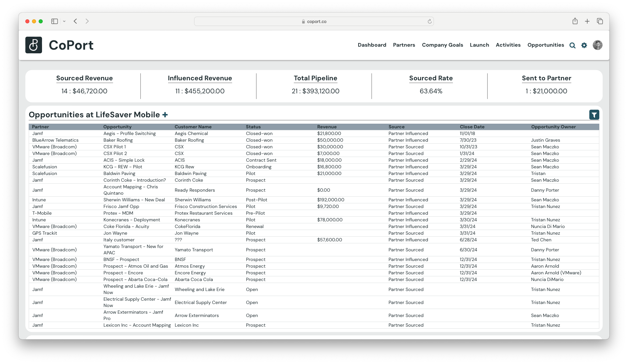Select 'Lexicon Inc - Account Mapping' opportunity
Viewport: 628px width, 364px height.
tap(137, 325)
